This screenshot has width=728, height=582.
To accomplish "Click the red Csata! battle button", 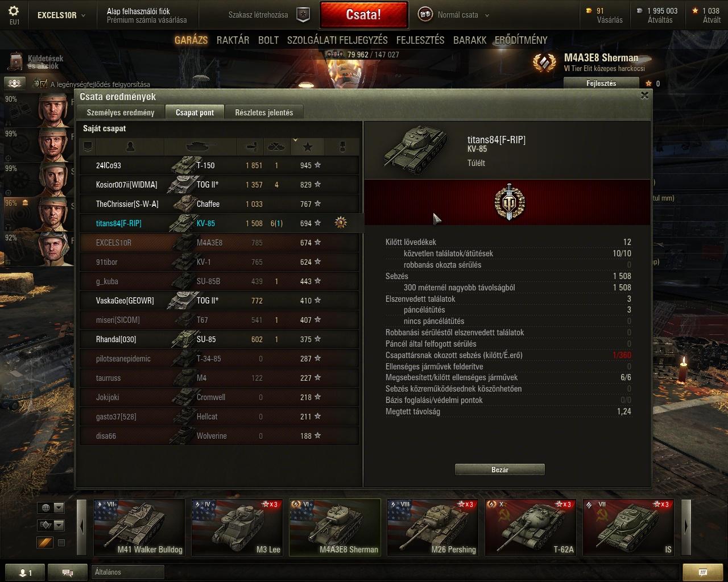I will pos(363,15).
